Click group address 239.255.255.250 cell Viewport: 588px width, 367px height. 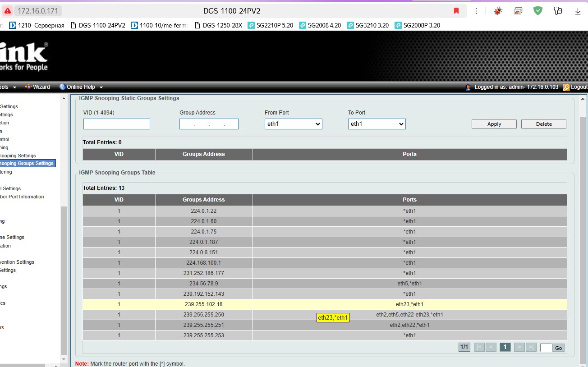pos(204,315)
